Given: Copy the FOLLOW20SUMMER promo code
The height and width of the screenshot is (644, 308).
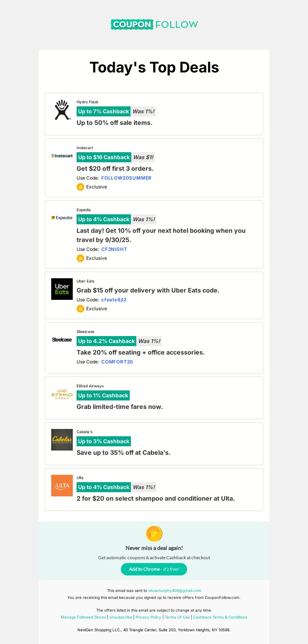Looking at the screenshot, I should click(x=126, y=178).
